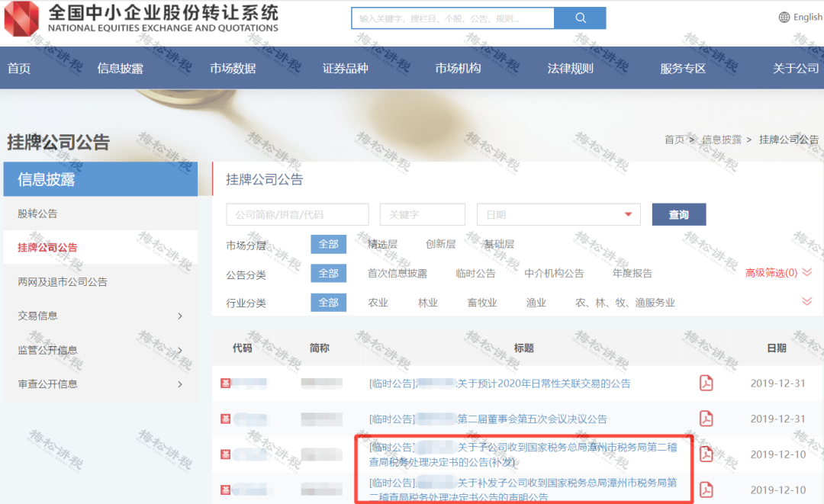824x504 pixels.
Task: Click the 查询 search button
Action: pyautogui.click(x=678, y=214)
